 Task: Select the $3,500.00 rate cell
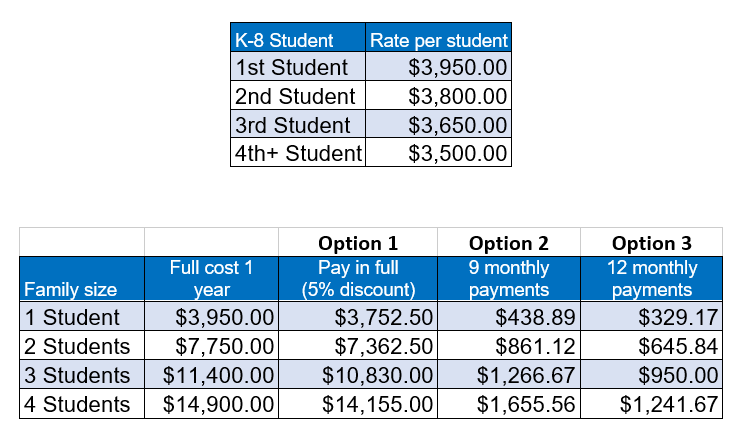click(x=439, y=153)
